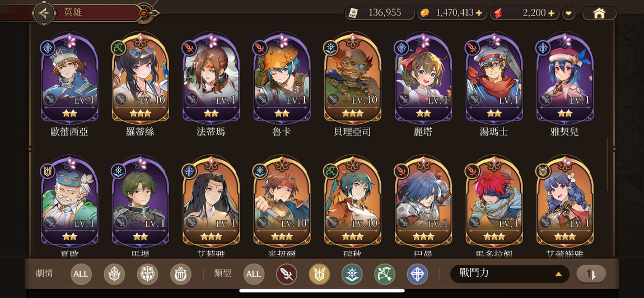Tap the back arrow icon beside 英雄
644x298 pixels.
click(44, 12)
